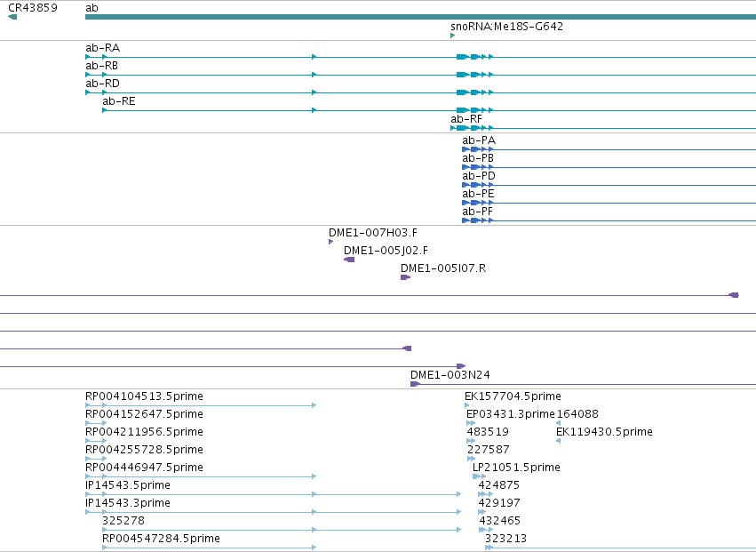Viewport: 756px width, 552px height.
Task: Select transcript label ab-RF
Action: pyautogui.click(x=466, y=119)
